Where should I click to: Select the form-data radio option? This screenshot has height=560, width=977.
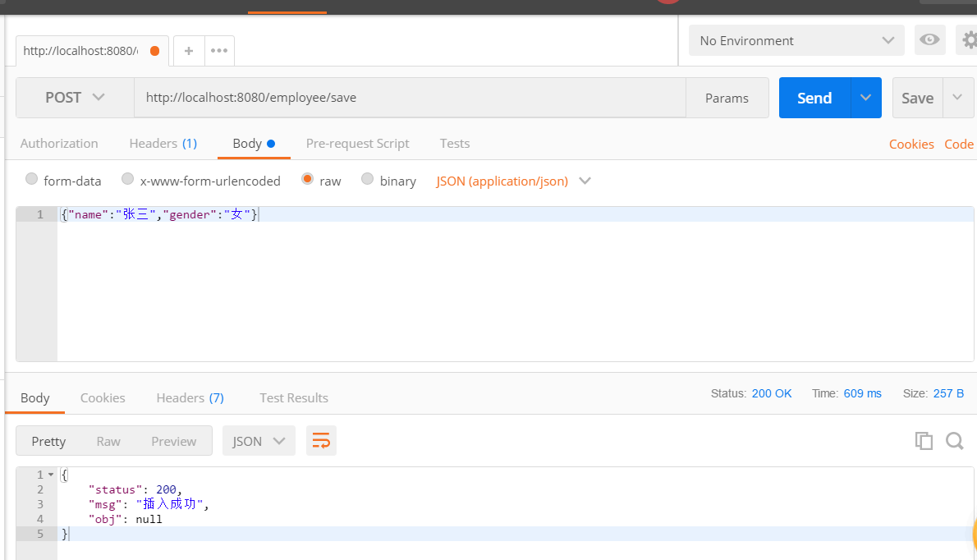(32, 179)
